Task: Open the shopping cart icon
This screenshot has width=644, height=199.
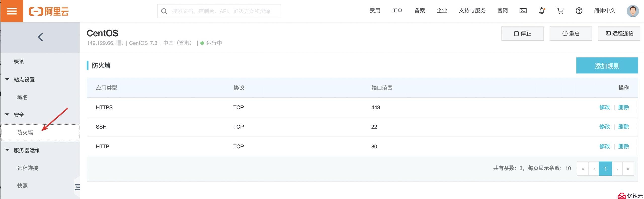Action: click(560, 11)
